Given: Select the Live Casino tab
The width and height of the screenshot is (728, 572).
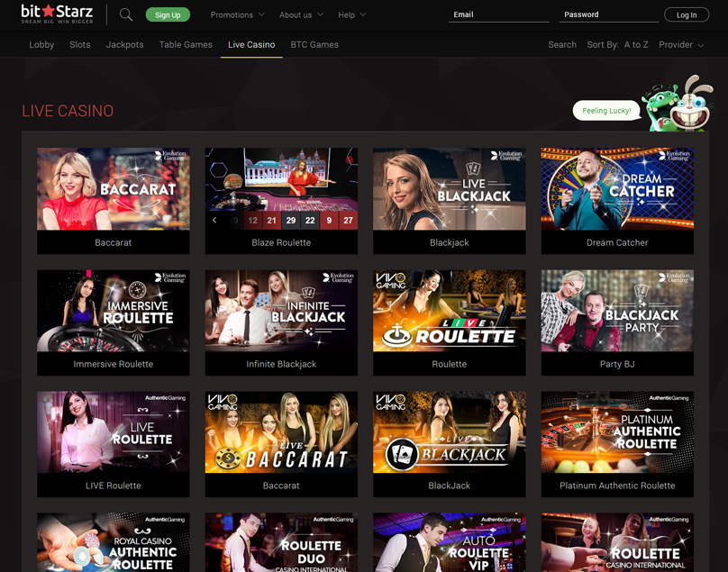Looking at the screenshot, I should [251, 44].
